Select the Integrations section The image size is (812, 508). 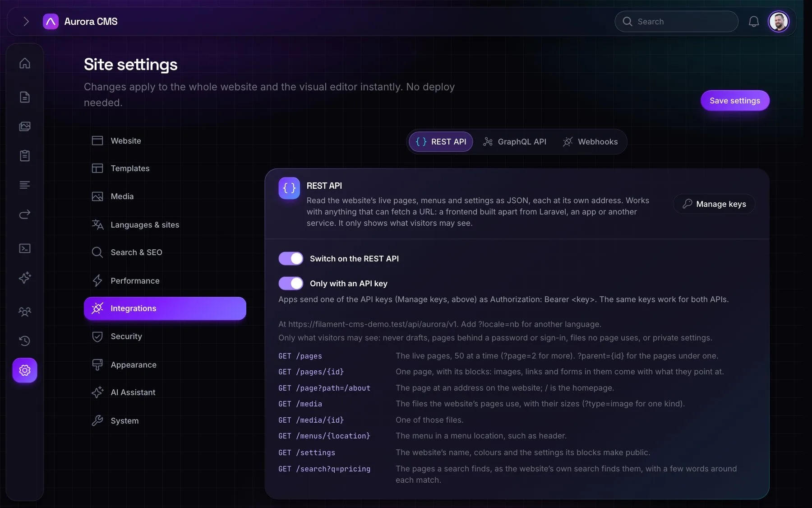pos(165,308)
